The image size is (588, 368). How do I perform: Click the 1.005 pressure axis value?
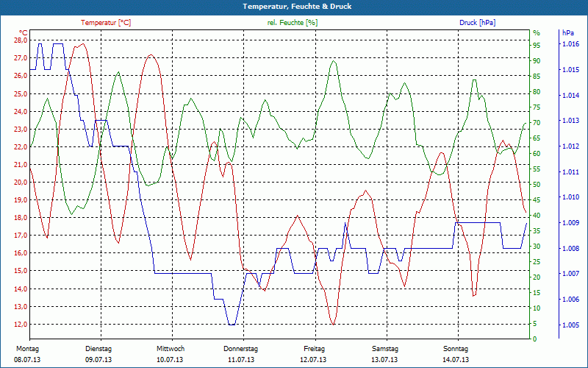coord(570,325)
